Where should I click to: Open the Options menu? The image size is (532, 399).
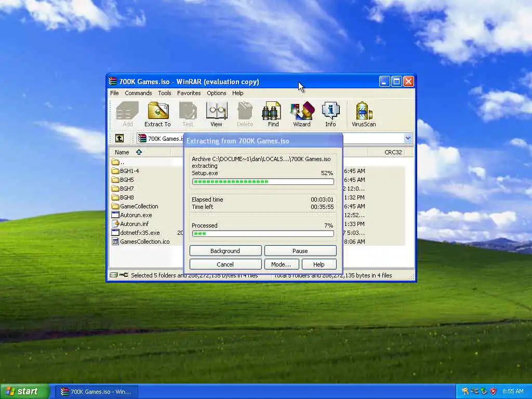(x=217, y=93)
